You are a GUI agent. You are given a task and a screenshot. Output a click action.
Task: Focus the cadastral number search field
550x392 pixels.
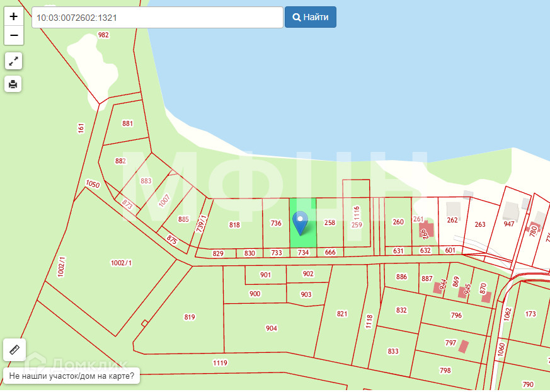coord(158,18)
